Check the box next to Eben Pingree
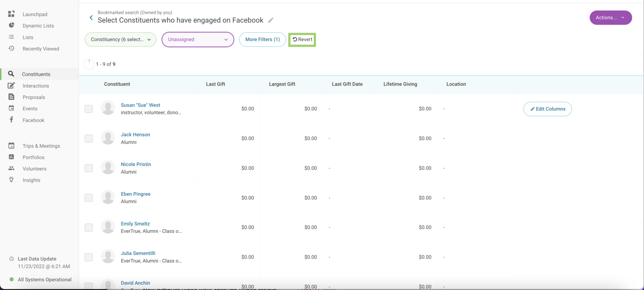Viewport: 644px width, 290px height. click(89, 198)
